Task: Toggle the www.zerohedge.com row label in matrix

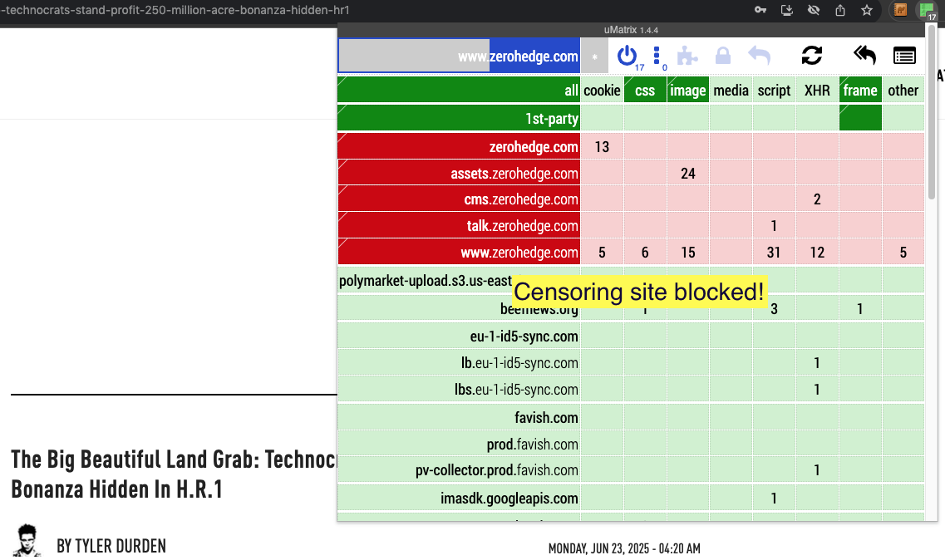Action: click(x=459, y=252)
